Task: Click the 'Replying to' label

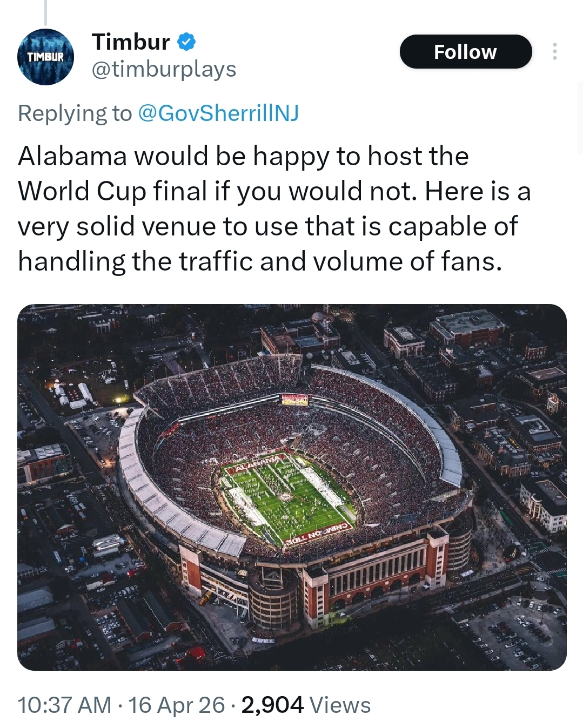Action: pyautogui.click(x=75, y=113)
